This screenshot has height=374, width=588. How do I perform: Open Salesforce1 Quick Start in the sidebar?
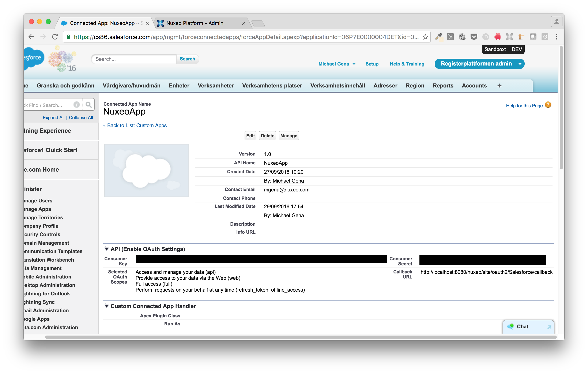point(50,150)
